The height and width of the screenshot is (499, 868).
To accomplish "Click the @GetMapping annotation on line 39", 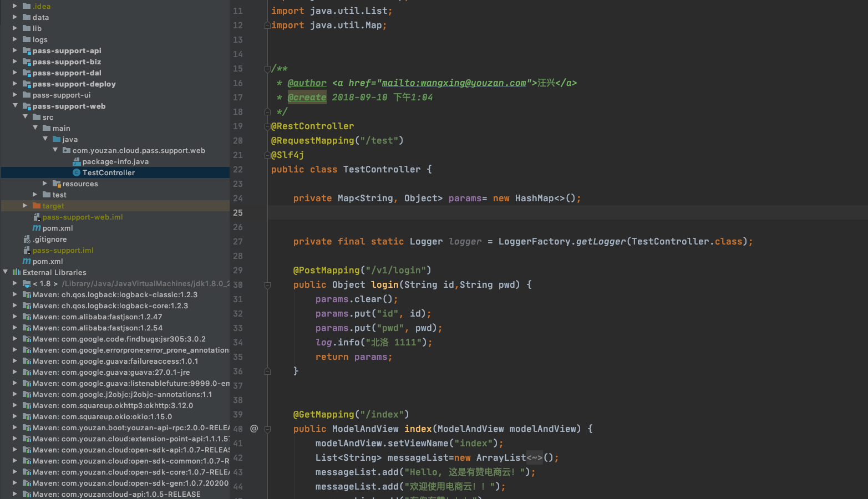I will point(324,414).
